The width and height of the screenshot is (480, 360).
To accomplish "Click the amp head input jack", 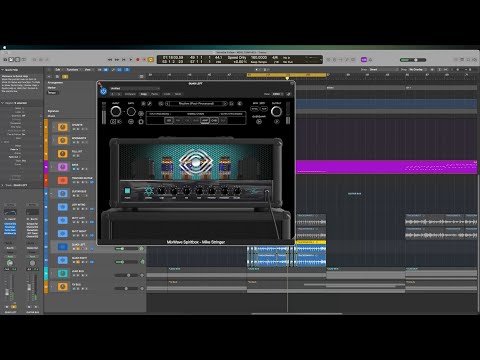I will point(267,192).
